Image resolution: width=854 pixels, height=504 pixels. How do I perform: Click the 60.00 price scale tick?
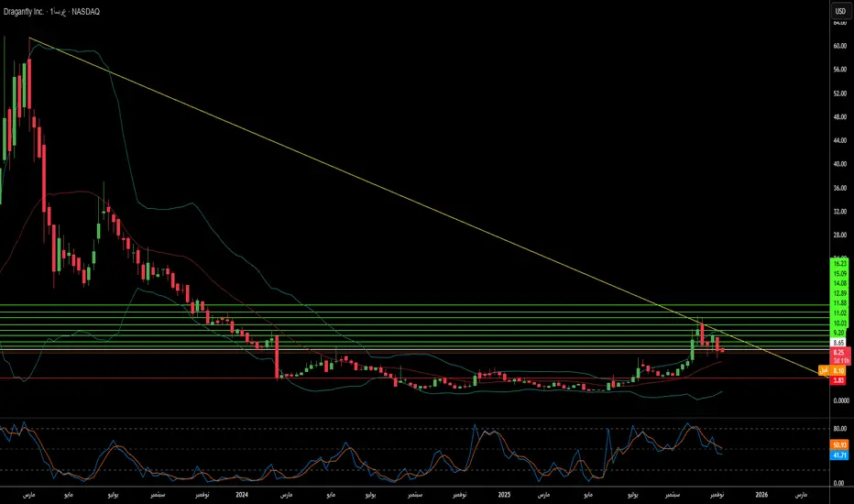pos(838,46)
